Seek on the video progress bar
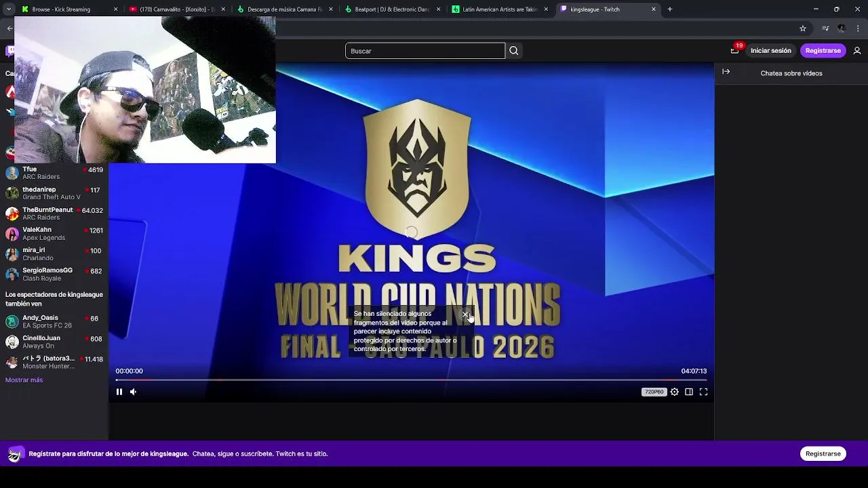The width and height of the screenshot is (868, 488). tap(411, 380)
